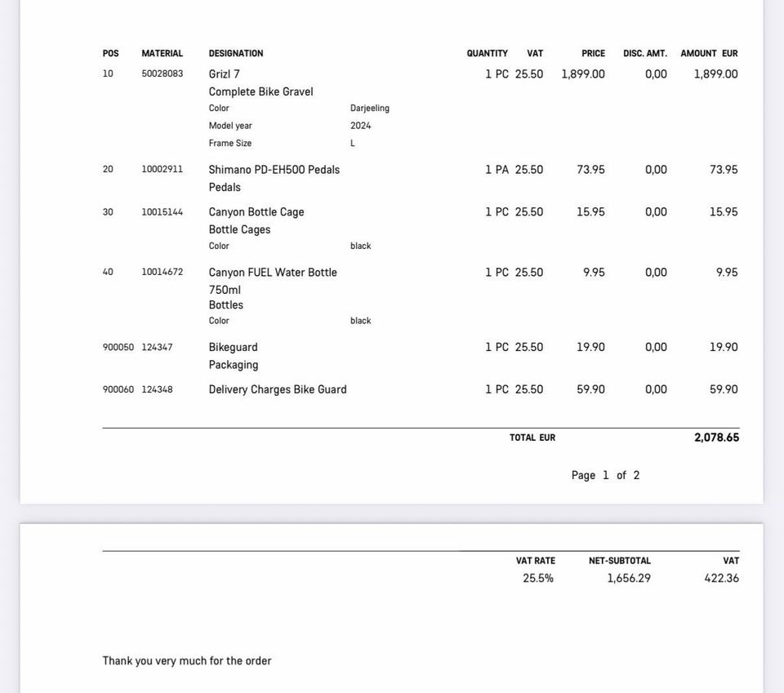
Task: Click material number 10015144
Action: tap(162, 212)
